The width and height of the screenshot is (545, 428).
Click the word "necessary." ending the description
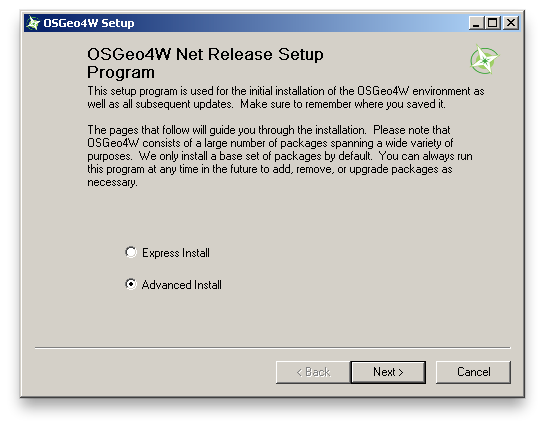[112, 183]
